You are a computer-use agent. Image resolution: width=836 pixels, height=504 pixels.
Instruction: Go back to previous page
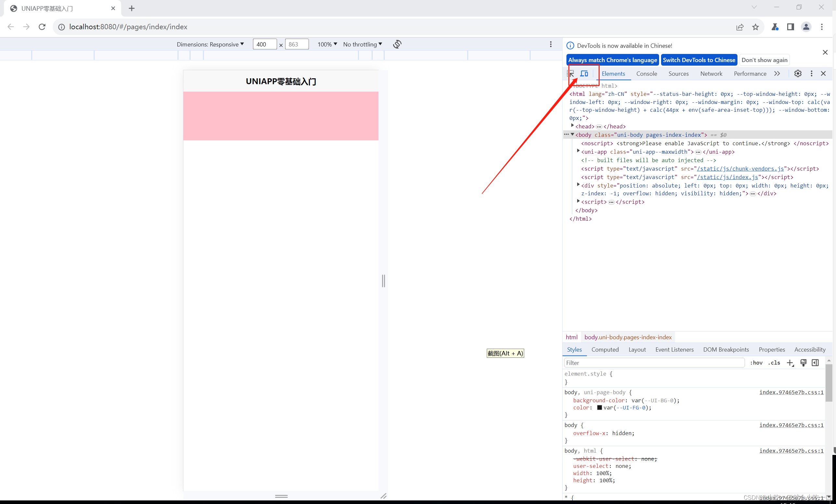tap(11, 27)
